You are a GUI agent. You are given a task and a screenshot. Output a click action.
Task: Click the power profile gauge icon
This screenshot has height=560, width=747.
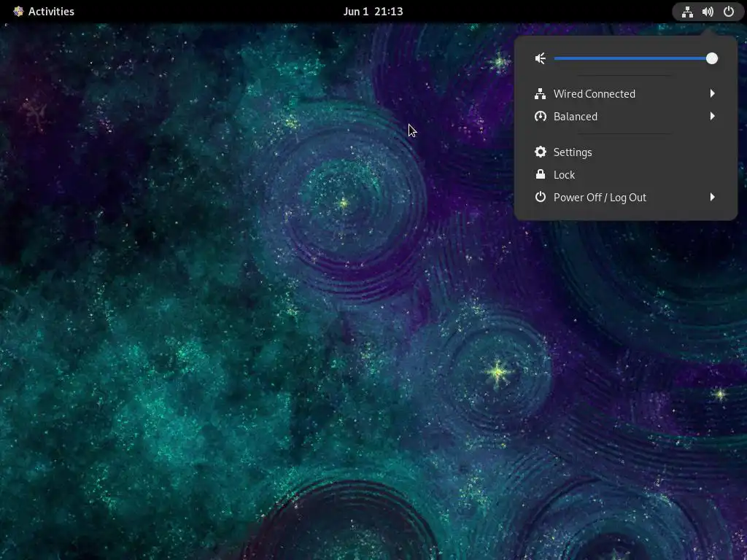(x=541, y=117)
